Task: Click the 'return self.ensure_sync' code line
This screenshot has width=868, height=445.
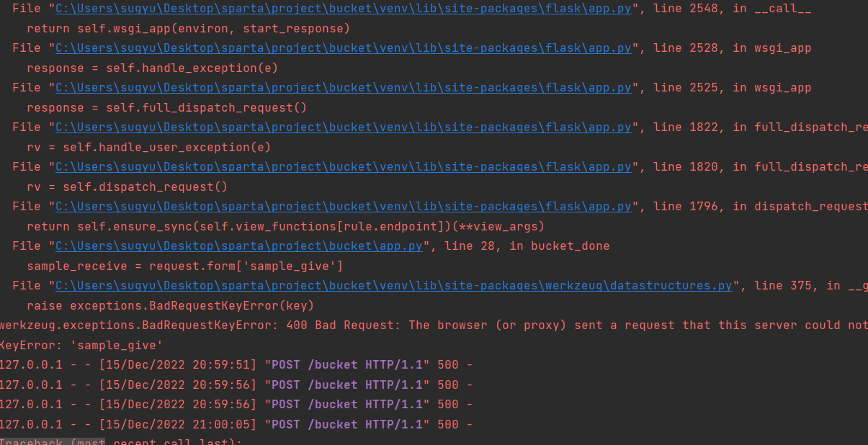Action: 285,227
